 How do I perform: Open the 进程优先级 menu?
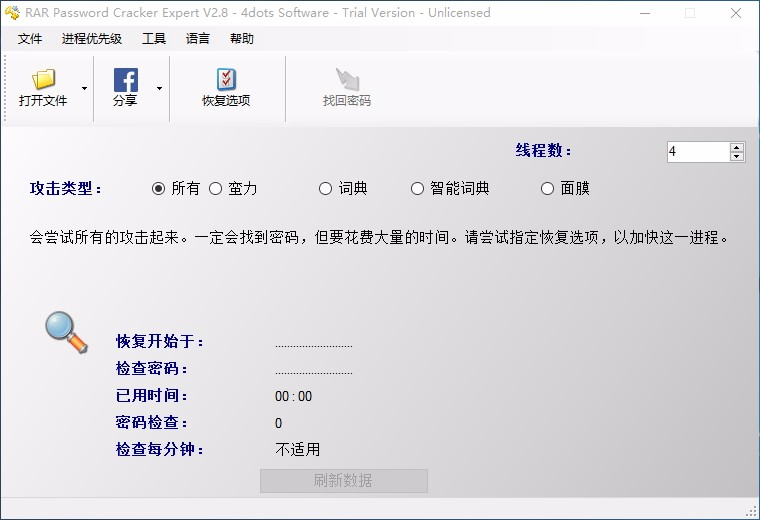coord(92,38)
